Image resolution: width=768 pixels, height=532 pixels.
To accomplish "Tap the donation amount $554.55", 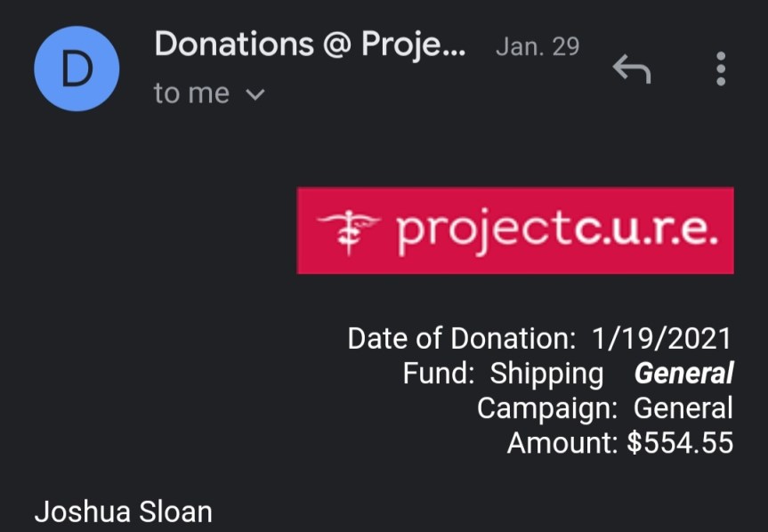I will [x=680, y=442].
